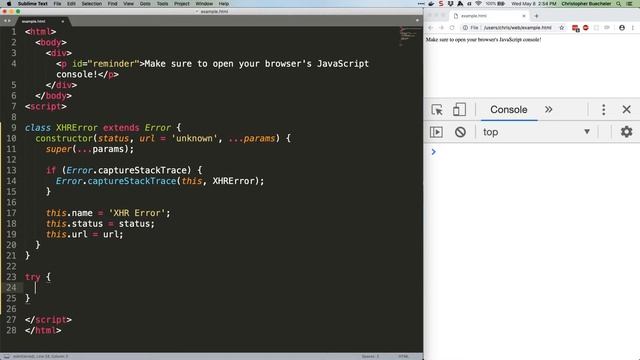The width and height of the screenshot is (640, 360).
Task: Bookmark this page with the star icon
Action: [562, 28]
